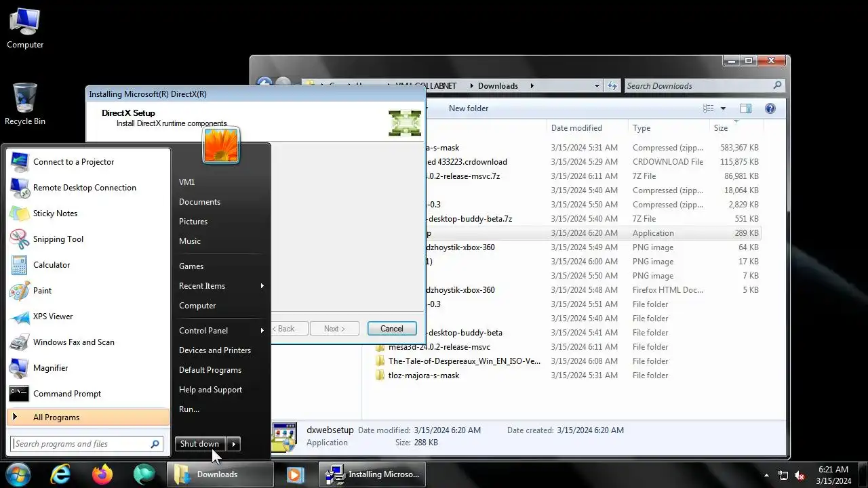Click Run... in Start menu

click(x=189, y=409)
